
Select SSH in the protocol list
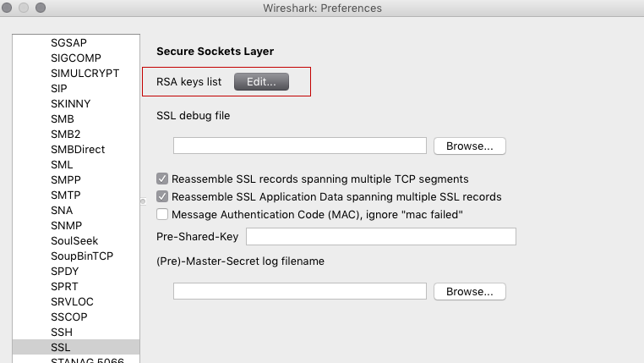[62, 332]
